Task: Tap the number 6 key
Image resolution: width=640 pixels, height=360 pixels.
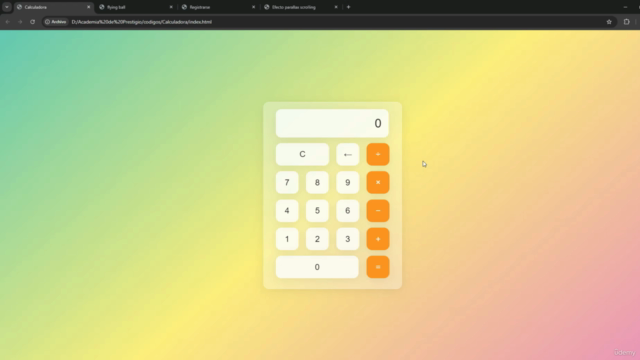Action: click(x=348, y=211)
